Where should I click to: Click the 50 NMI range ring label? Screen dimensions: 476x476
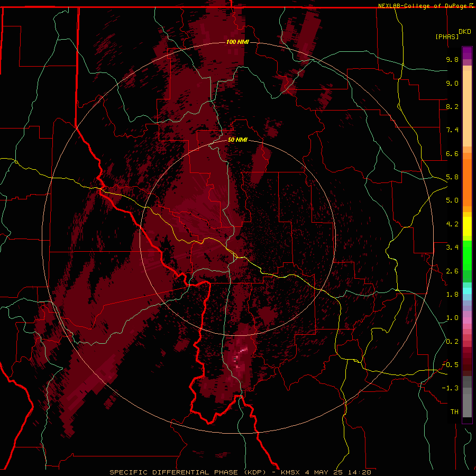click(x=237, y=140)
